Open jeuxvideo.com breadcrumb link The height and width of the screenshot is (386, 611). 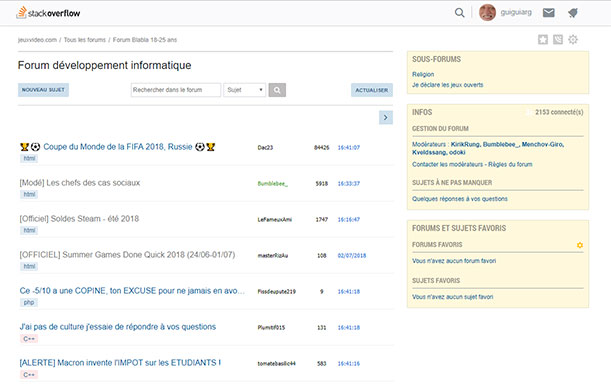37,40
